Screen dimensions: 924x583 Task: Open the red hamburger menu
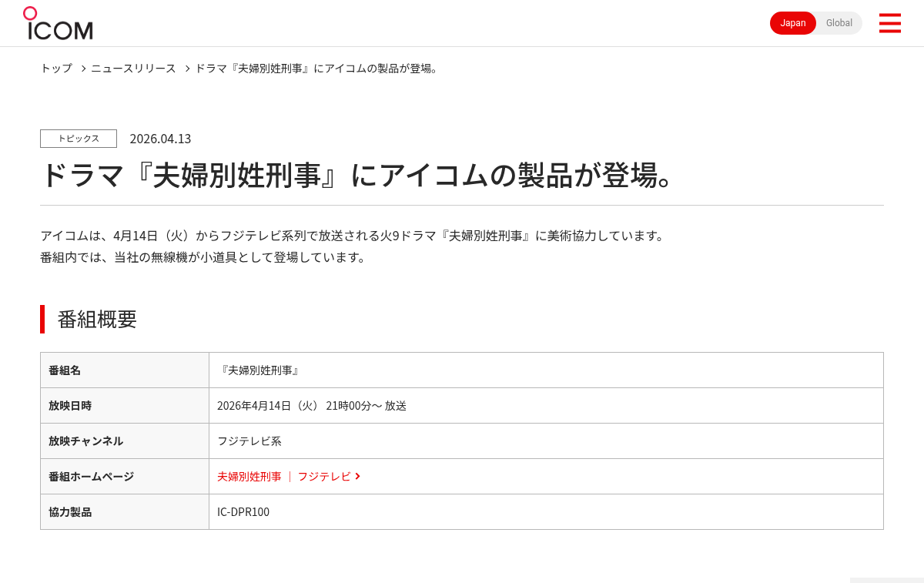coord(889,23)
